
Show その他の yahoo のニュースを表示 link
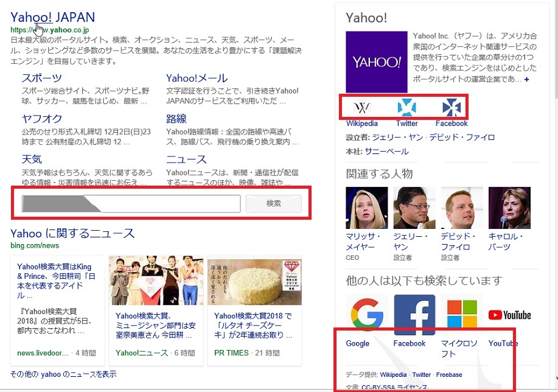(x=63, y=374)
